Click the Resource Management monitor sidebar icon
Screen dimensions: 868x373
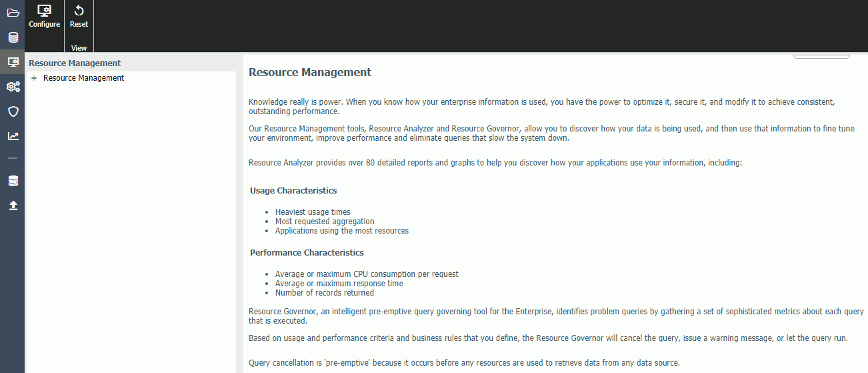click(x=13, y=62)
